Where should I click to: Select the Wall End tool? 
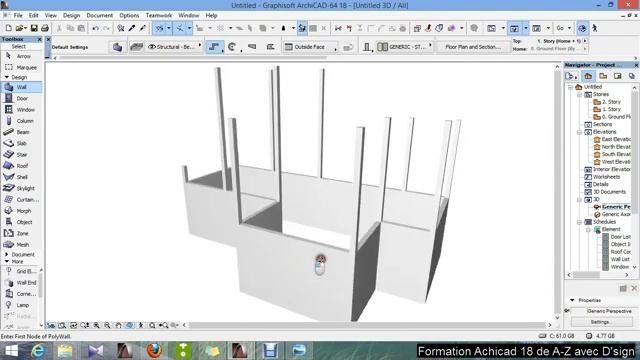click(20, 282)
